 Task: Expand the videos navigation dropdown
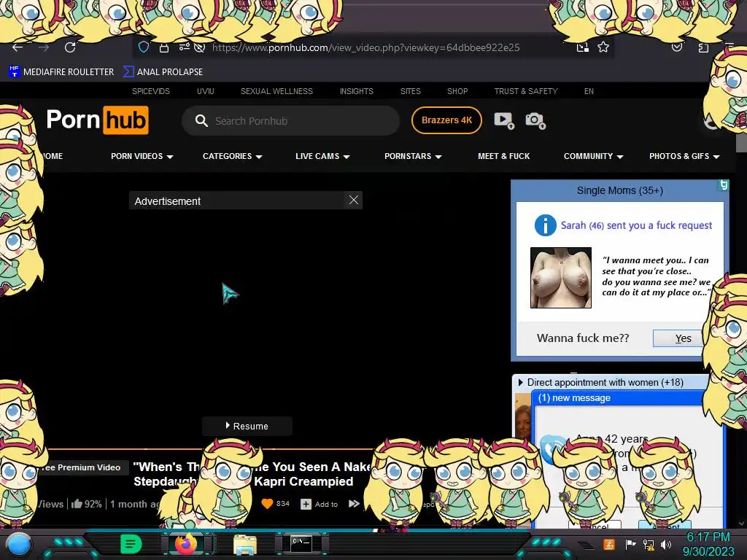tap(142, 156)
